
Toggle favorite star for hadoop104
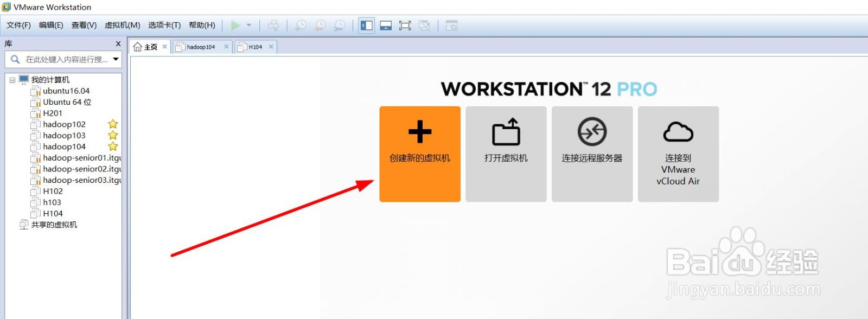click(x=113, y=146)
